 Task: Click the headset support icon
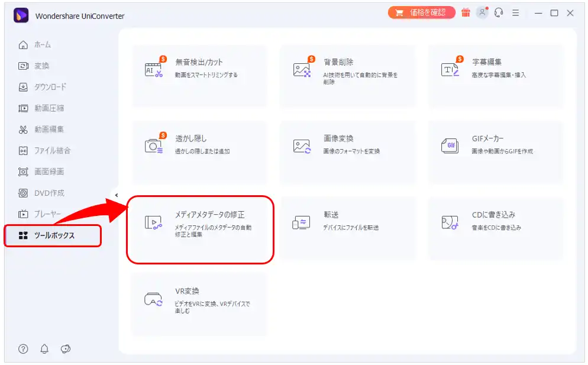coord(499,13)
